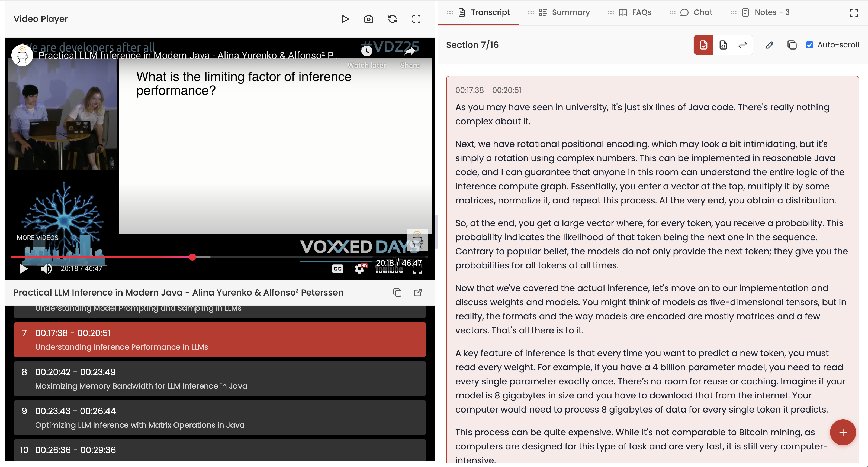
Task: Select section 8 Maximizing Memory Bandwidth
Action: [x=220, y=378]
